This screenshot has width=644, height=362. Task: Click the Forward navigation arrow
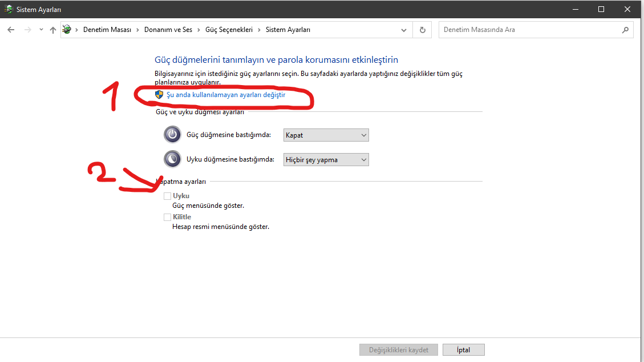[27, 30]
